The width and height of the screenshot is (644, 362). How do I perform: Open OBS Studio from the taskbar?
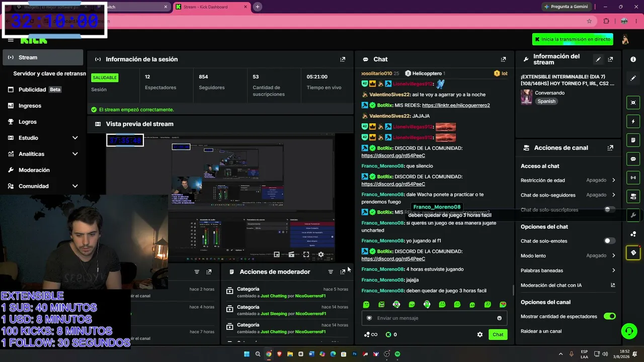[386, 354]
